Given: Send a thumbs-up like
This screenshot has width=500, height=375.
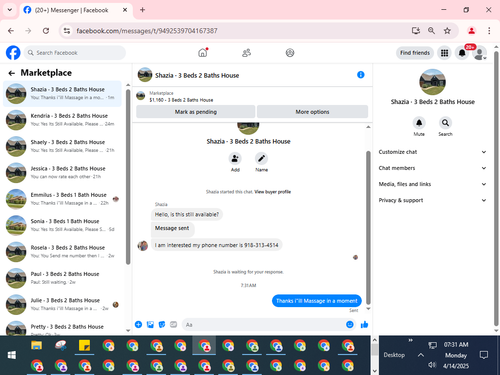Looking at the screenshot, I should [x=364, y=324].
